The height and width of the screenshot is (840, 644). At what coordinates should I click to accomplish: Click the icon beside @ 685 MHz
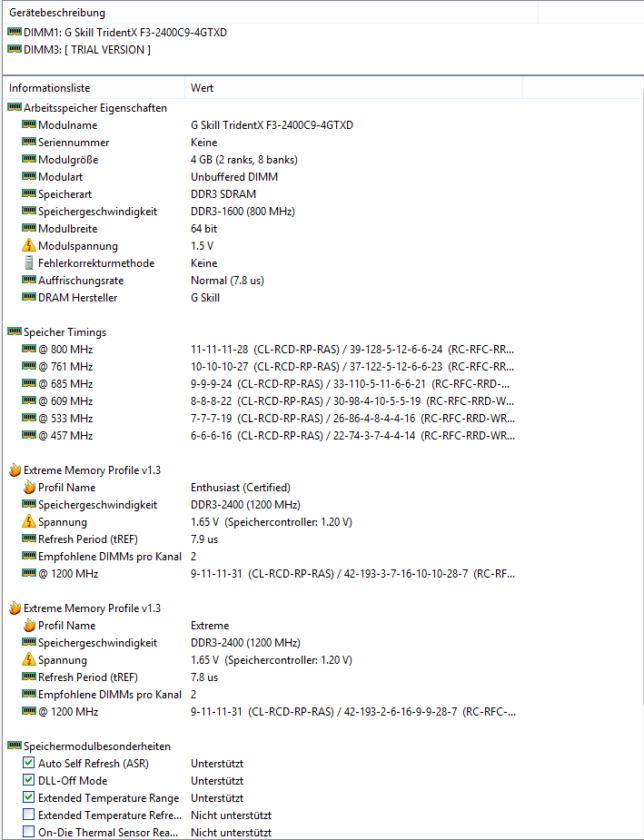coord(29,383)
